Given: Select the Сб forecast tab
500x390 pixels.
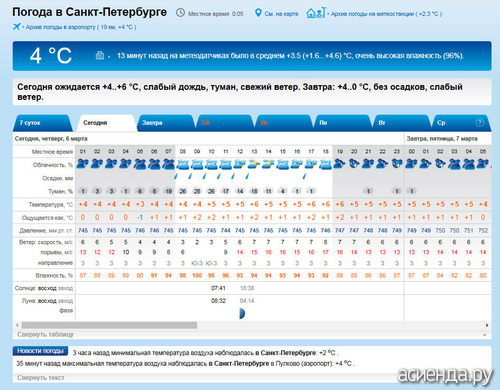Looking at the screenshot, I should click(x=224, y=123).
